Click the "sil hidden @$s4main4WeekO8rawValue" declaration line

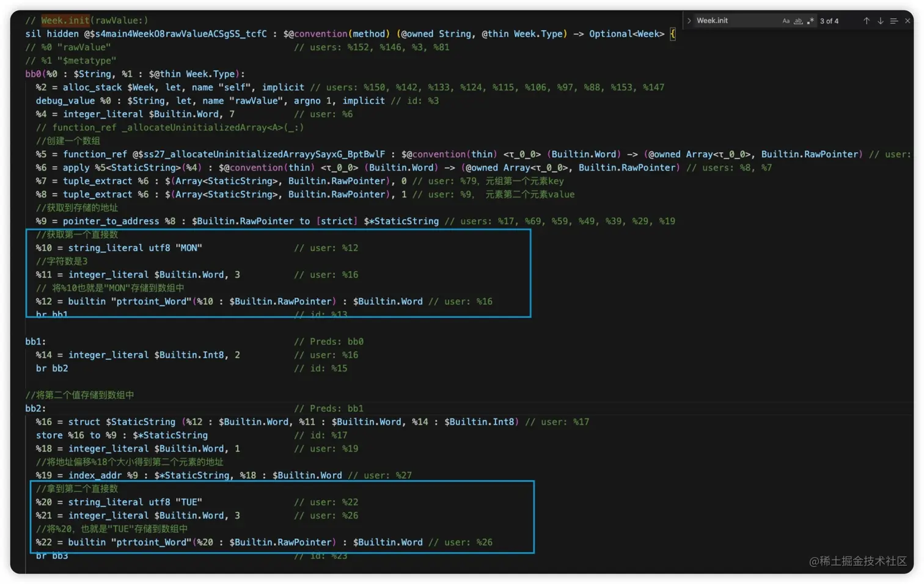pos(350,34)
